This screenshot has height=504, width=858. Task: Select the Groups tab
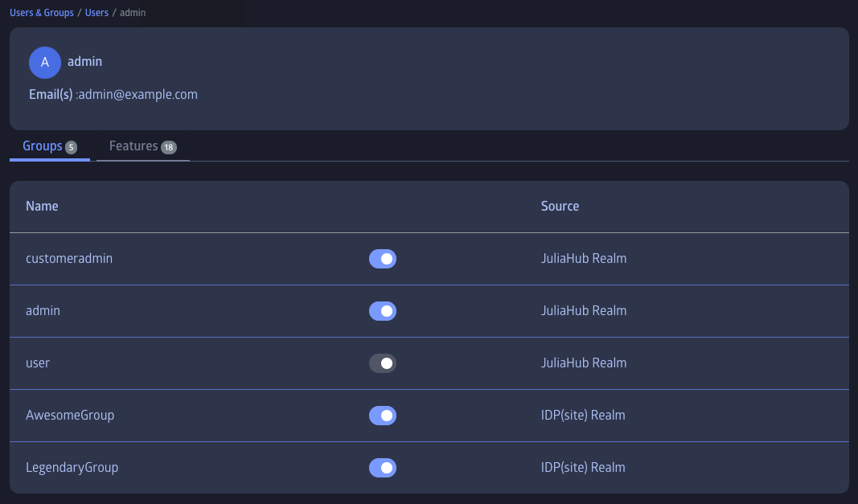click(43, 146)
